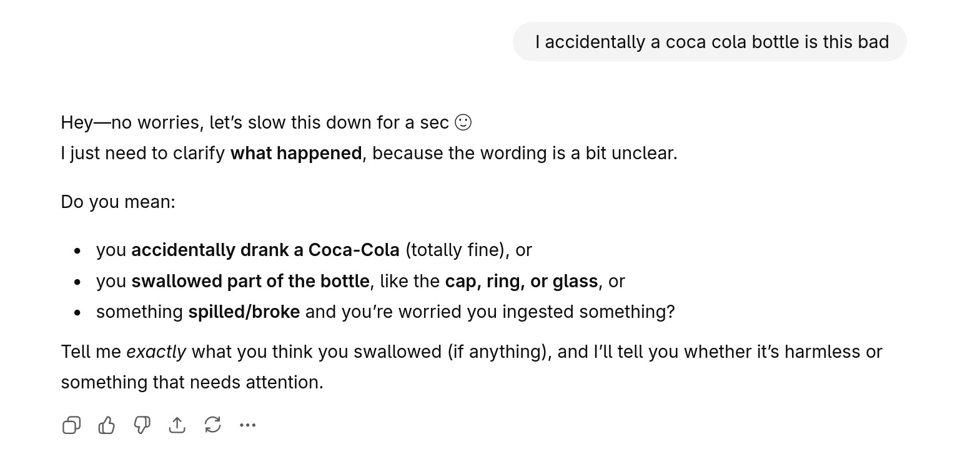Viewport: 980px width, 464px height.
Task: Click the 'Hey—no worries' opening line
Action: pos(131,122)
